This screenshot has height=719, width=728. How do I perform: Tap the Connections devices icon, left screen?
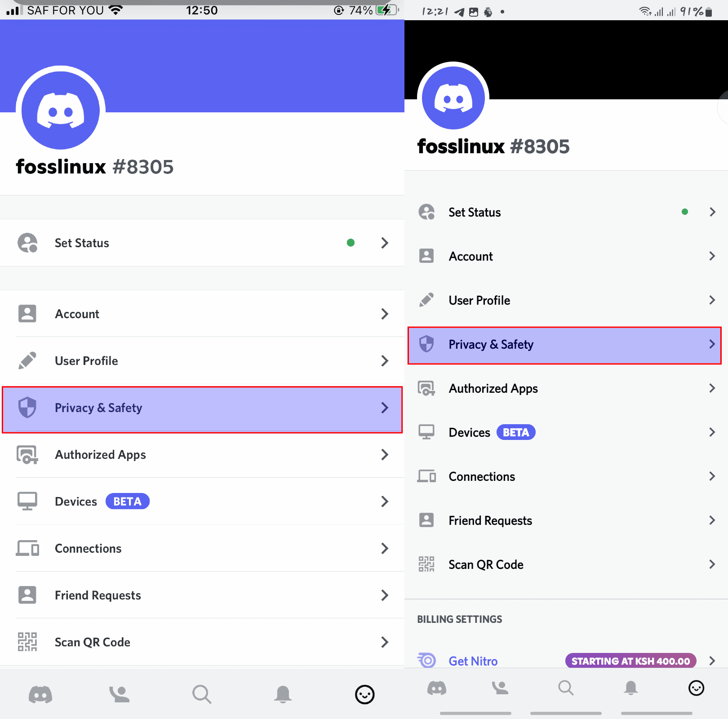[27, 548]
